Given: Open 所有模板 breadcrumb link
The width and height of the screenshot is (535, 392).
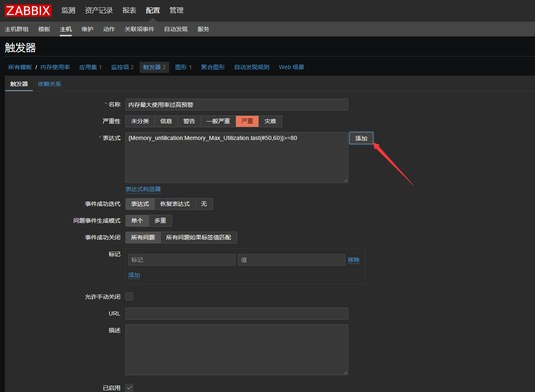Looking at the screenshot, I should [20, 67].
